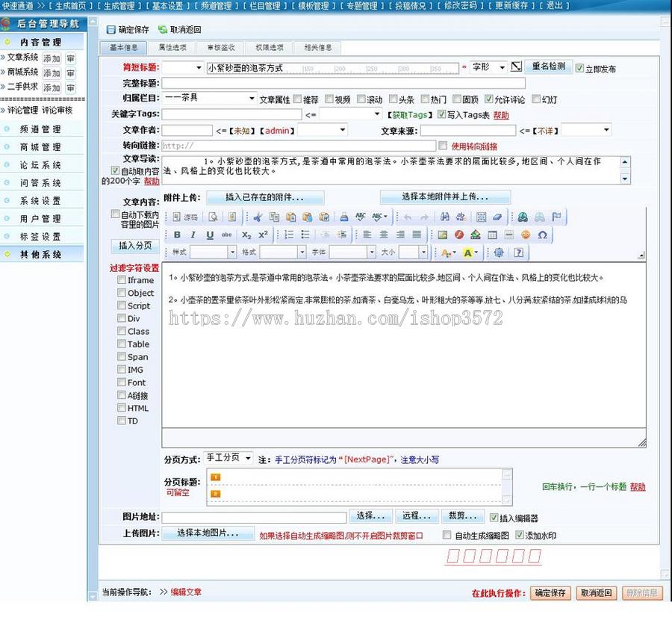Screen dimensions: 672x632
Task: Enable the Script filter checkbox
Action: coord(122,306)
